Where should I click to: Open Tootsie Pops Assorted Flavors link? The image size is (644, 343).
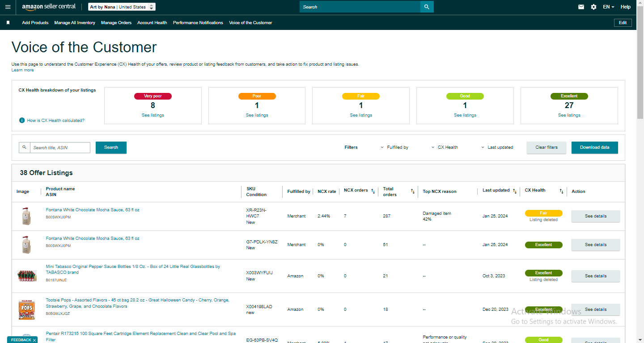click(x=138, y=303)
